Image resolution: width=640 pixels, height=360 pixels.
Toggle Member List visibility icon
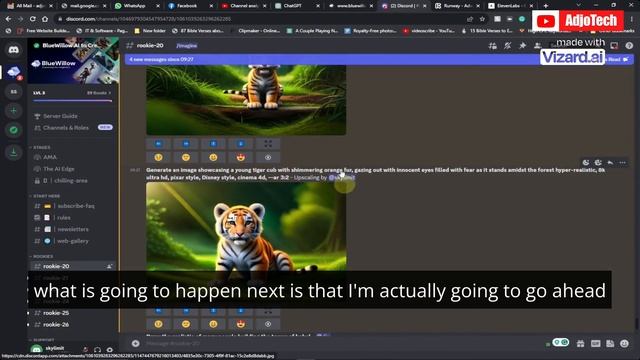pyautogui.click(x=538, y=46)
